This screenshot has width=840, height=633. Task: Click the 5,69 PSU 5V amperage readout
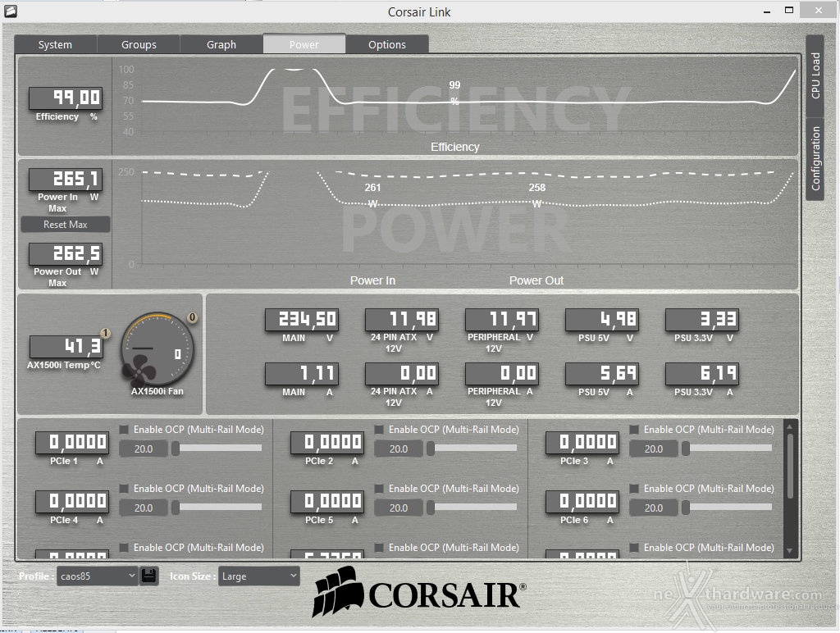pos(602,374)
